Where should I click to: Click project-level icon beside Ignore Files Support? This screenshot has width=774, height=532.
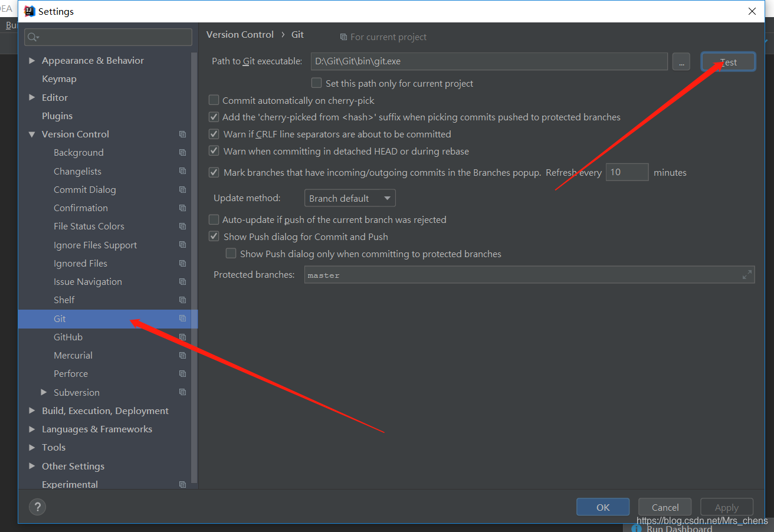(x=183, y=245)
